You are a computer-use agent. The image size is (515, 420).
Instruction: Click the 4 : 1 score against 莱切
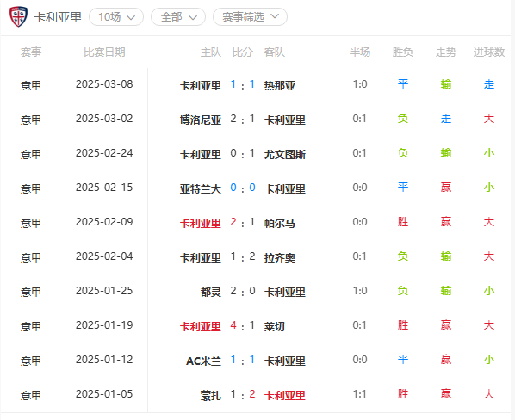(x=243, y=325)
